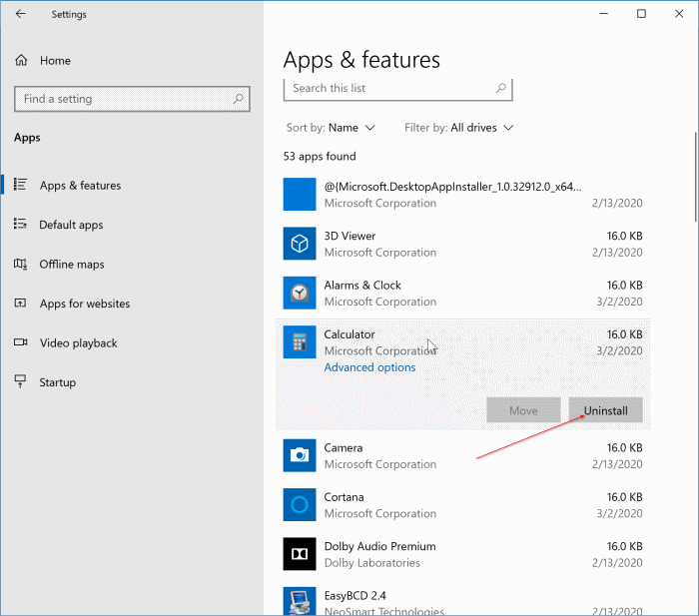
Task: Click the Startup sidebar icon
Action: pyautogui.click(x=20, y=381)
